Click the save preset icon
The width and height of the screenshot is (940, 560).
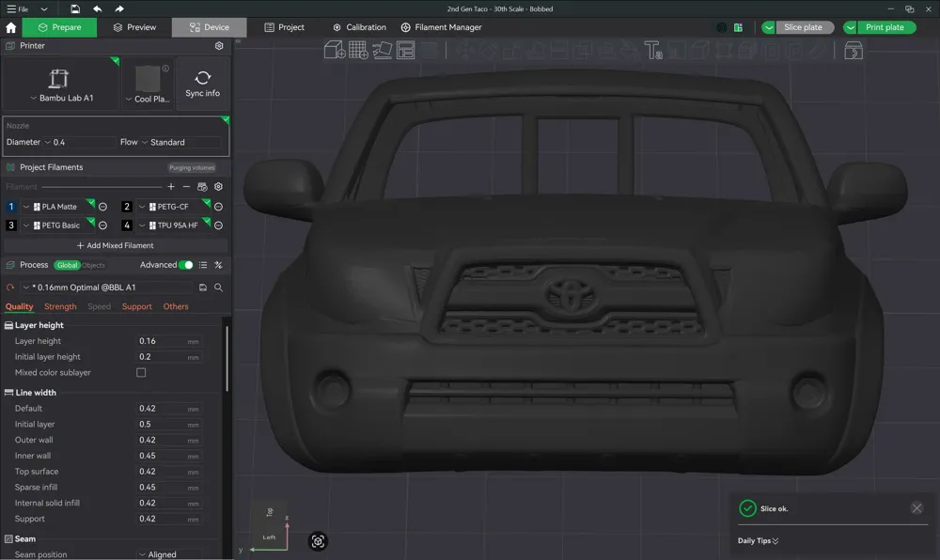click(x=203, y=288)
